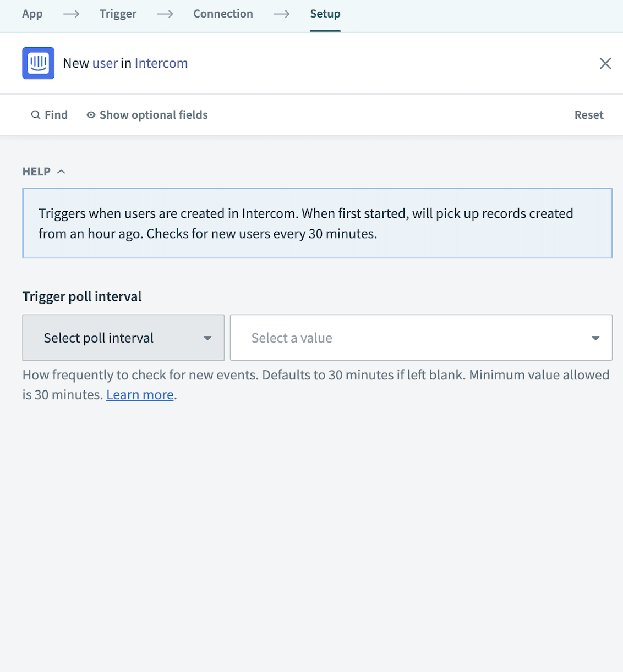
Task: Click the arrow between App and Trigger
Action: pyautogui.click(x=71, y=14)
